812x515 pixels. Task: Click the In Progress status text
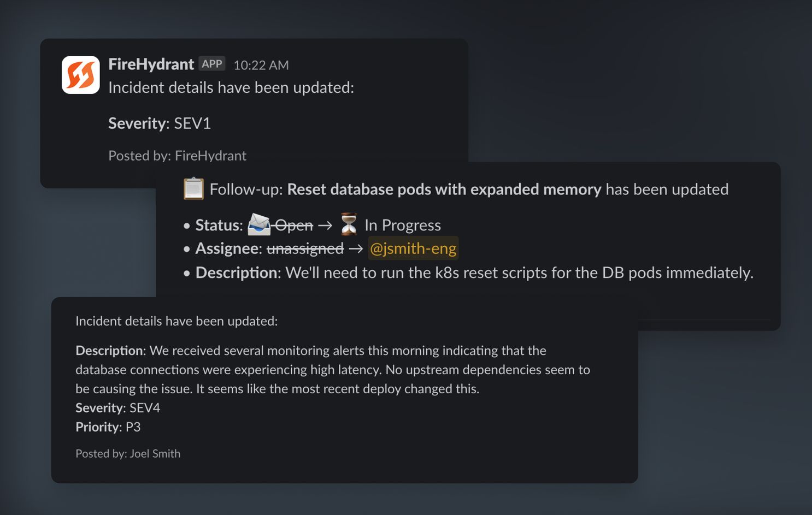403,225
